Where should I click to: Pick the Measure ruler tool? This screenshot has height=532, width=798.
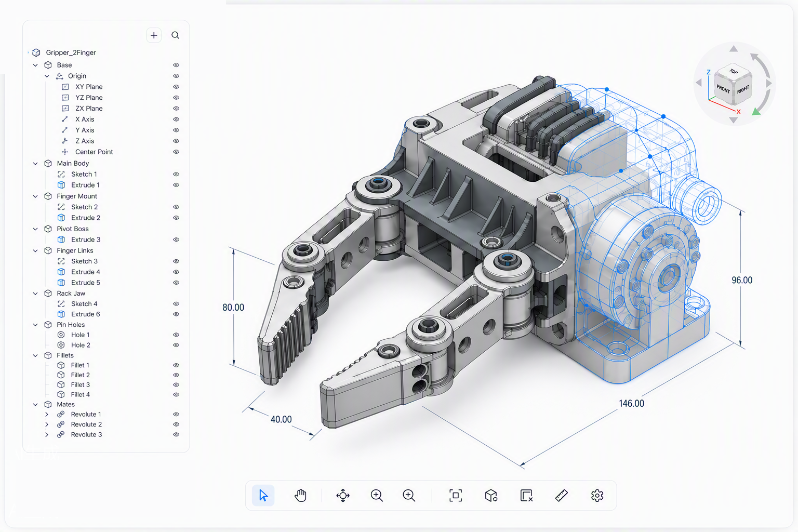tap(562, 496)
